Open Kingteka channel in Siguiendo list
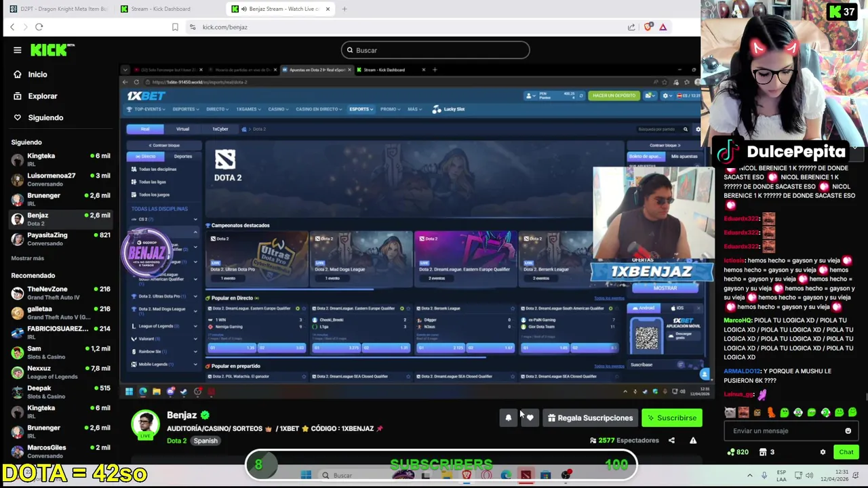 coord(61,160)
